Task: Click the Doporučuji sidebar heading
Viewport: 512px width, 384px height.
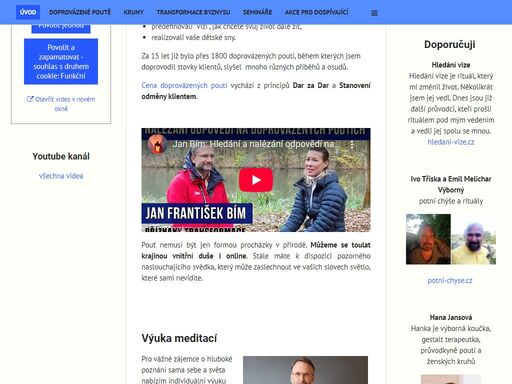Action: [450, 44]
